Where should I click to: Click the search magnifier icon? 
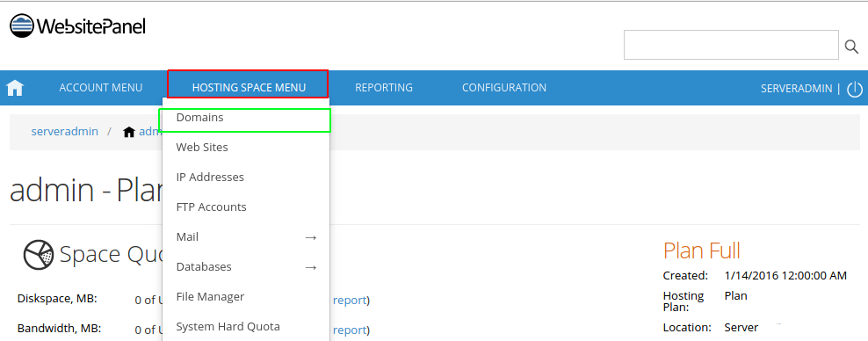(x=851, y=47)
